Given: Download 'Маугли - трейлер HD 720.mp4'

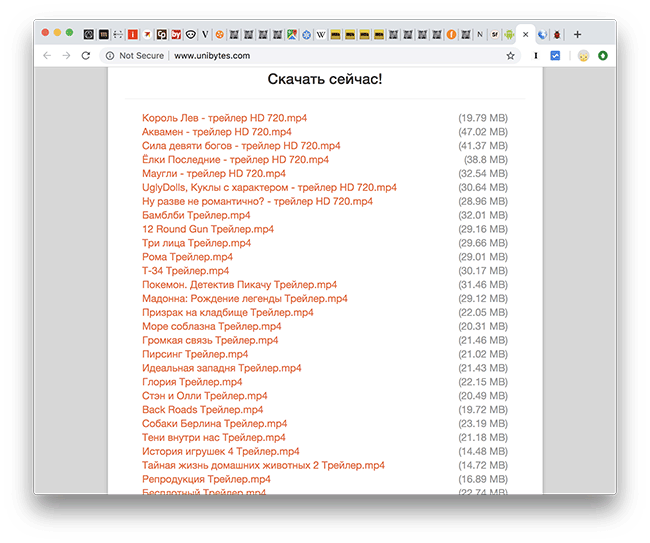Looking at the screenshot, I should click(x=213, y=174).
